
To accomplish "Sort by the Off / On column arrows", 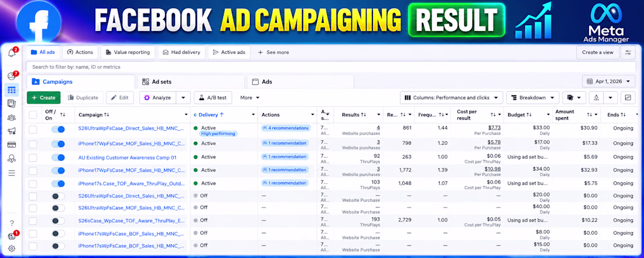I will click(x=63, y=115).
